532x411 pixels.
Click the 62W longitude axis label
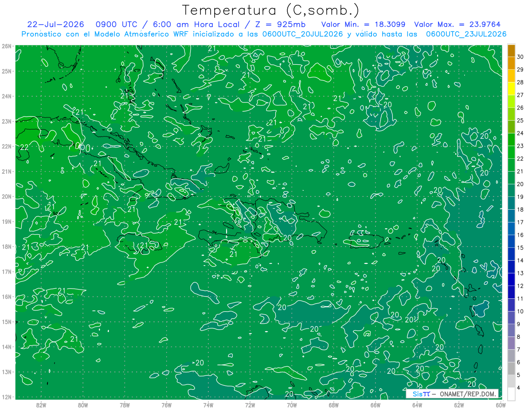[x=459, y=405]
